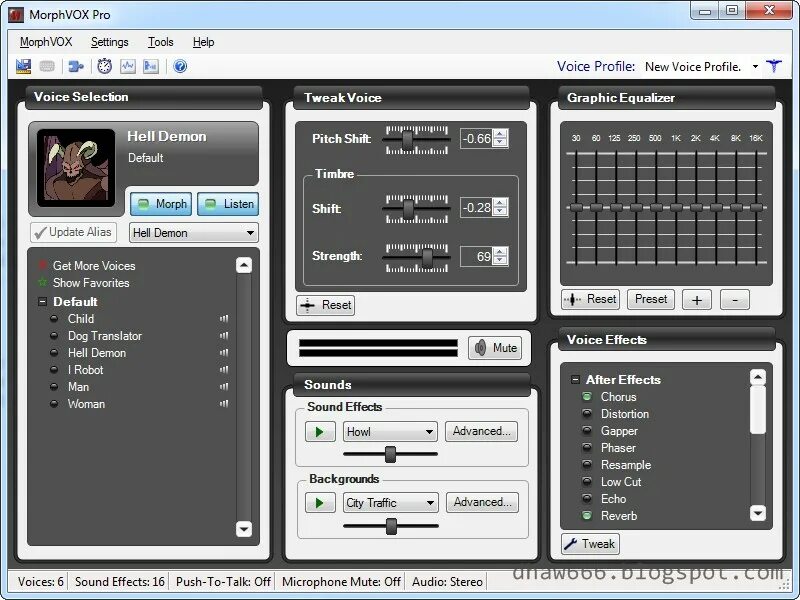Collapse the Default voices group
Screen dimensions: 800x600
point(42,302)
